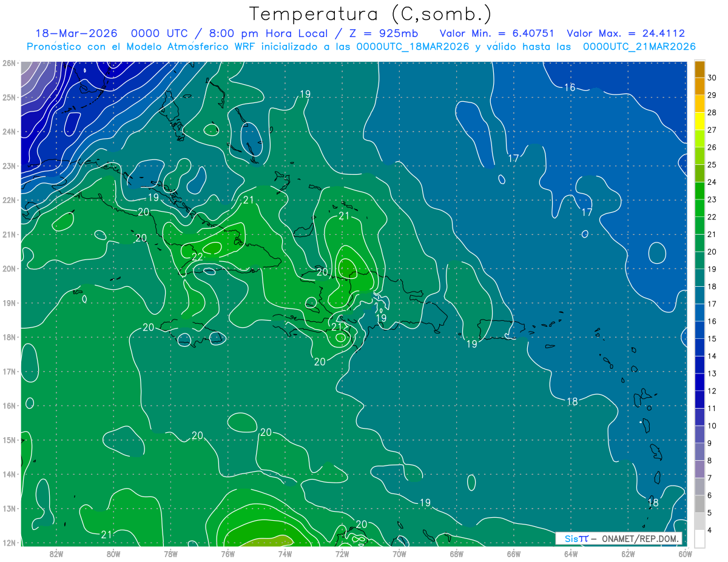
Task: Click the 82W longitude axis label
Action: pyautogui.click(x=56, y=554)
